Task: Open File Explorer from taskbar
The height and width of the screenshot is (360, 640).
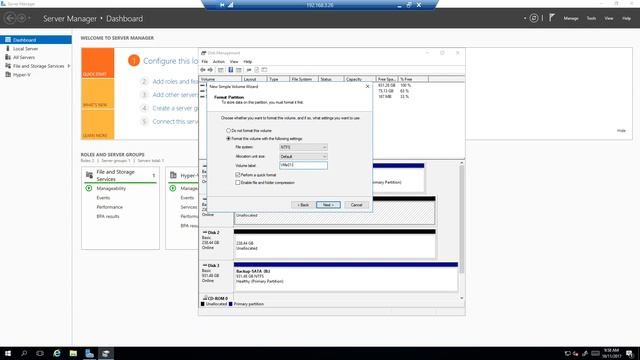Action: [x=73, y=353]
